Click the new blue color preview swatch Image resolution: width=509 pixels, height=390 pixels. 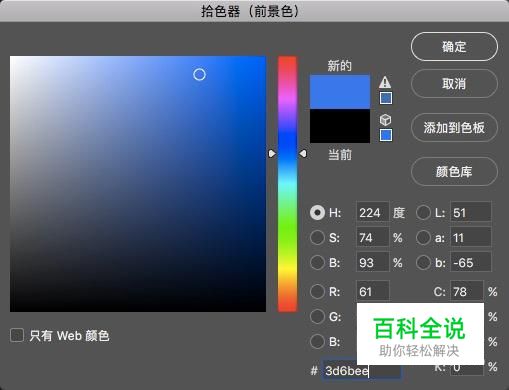click(340, 92)
